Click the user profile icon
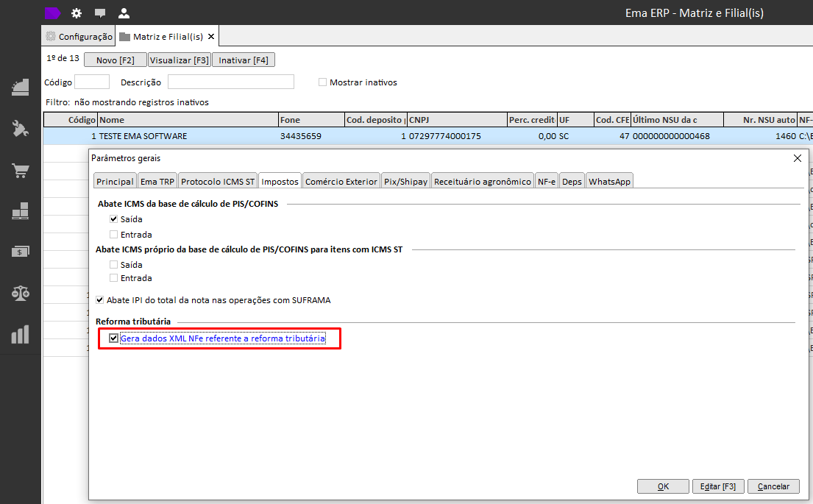The image size is (813, 504). coord(124,13)
